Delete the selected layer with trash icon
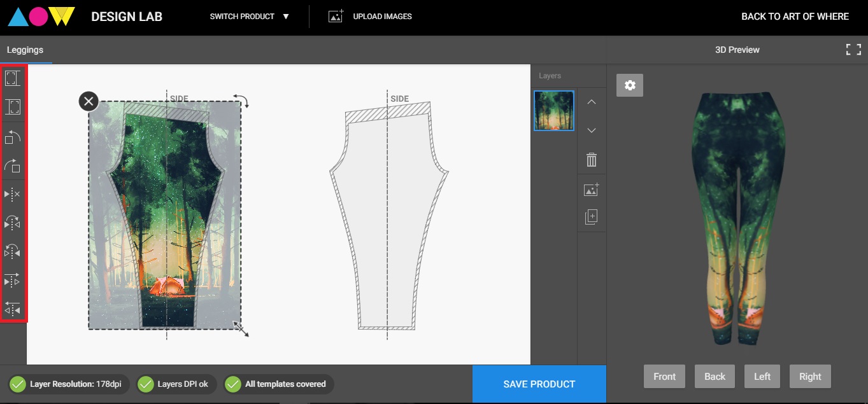Image resolution: width=868 pixels, height=404 pixels. 592,160
